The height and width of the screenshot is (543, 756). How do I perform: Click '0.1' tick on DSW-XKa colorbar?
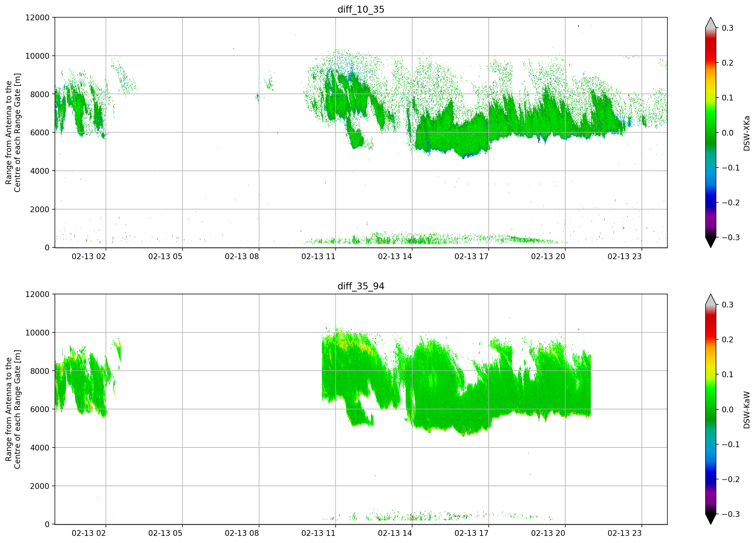(x=727, y=98)
